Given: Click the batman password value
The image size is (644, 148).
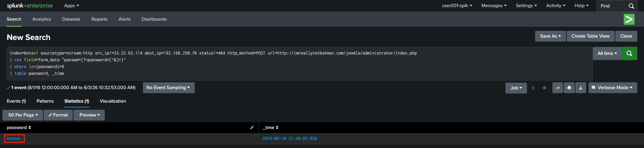Looking at the screenshot, I should point(14,139).
